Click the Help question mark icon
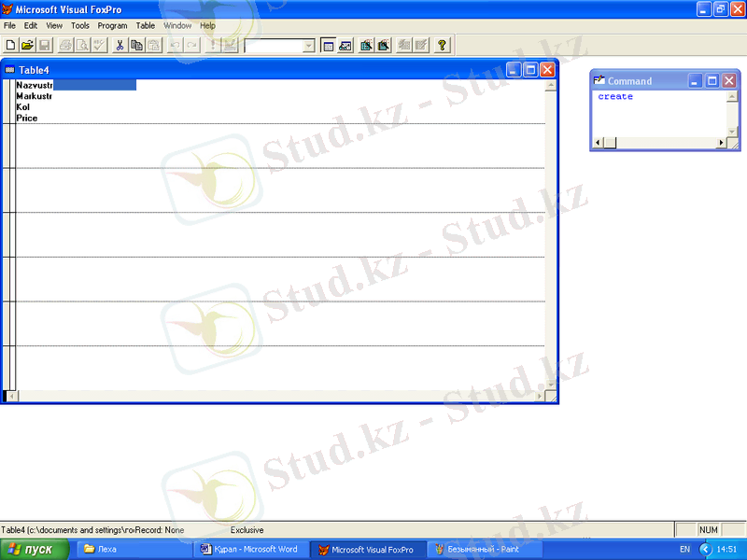747x560 pixels. click(442, 45)
